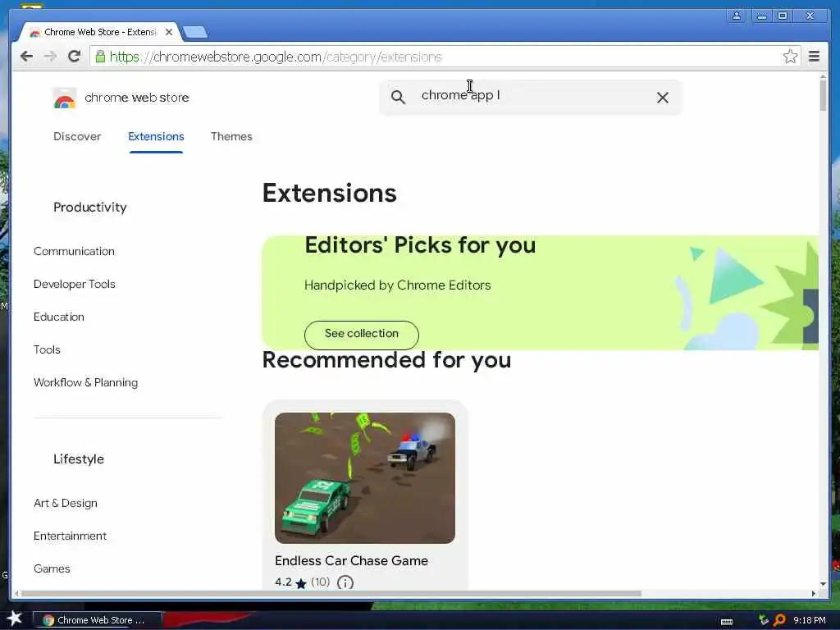The image size is (840, 630).
Task: Click the browser back arrow
Action: 26,57
